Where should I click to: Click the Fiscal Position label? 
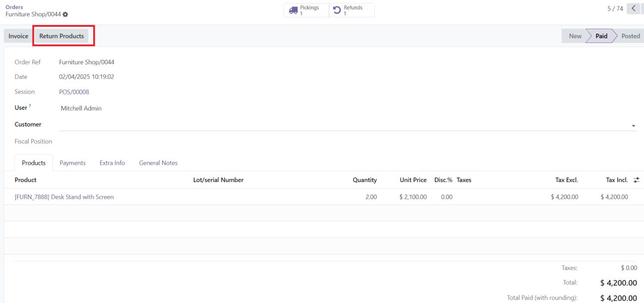(x=33, y=142)
